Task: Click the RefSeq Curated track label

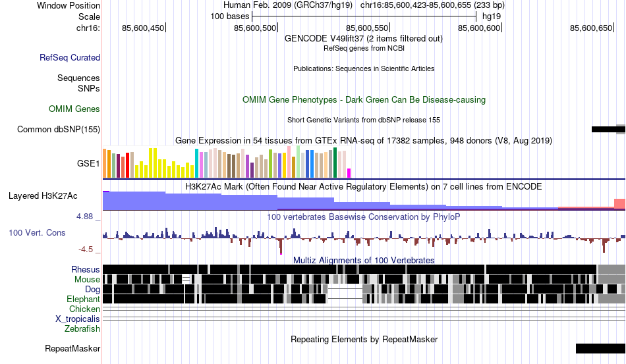Action: [70, 57]
